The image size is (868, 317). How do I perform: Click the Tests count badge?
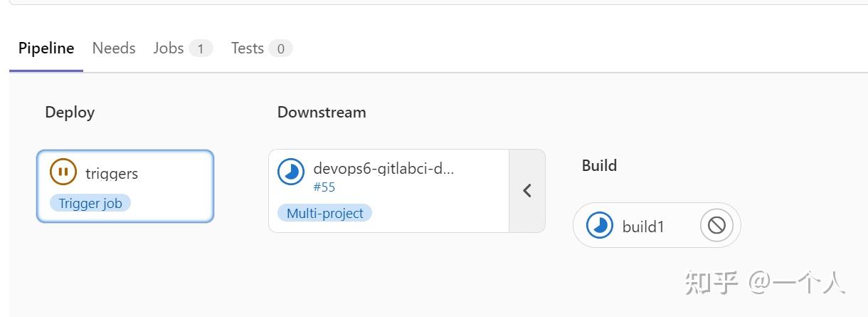pyautogui.click(x=280, y=48)
